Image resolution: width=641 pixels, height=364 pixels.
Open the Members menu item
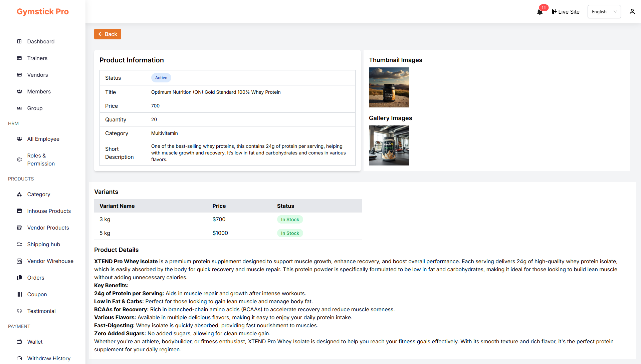pyautogui.click(x=39, y=91)
